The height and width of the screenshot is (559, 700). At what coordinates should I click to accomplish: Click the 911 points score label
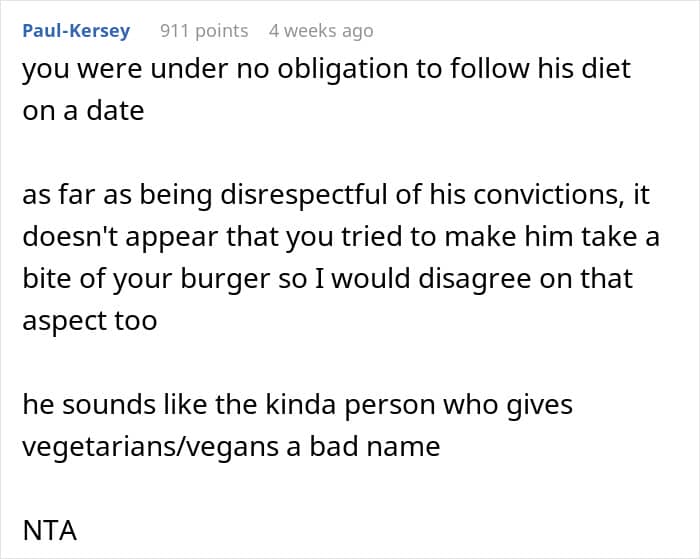[204, 31]
